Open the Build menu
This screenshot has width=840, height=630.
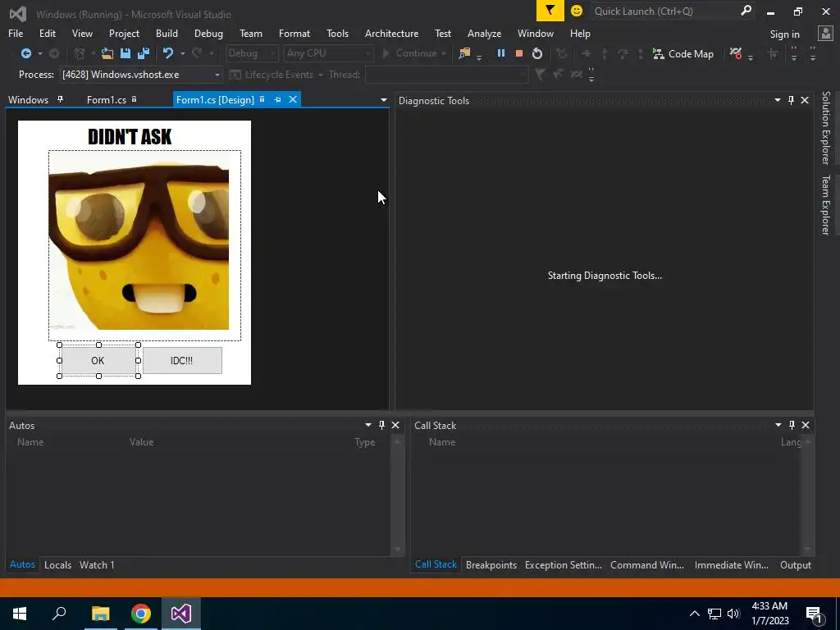tap(167, 33)
